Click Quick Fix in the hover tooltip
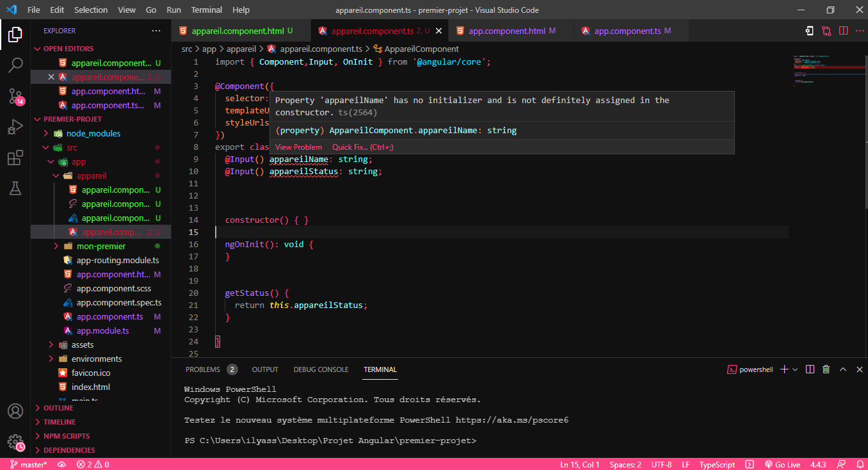Viewport: 868px width, 470px height. click(362, 147)
